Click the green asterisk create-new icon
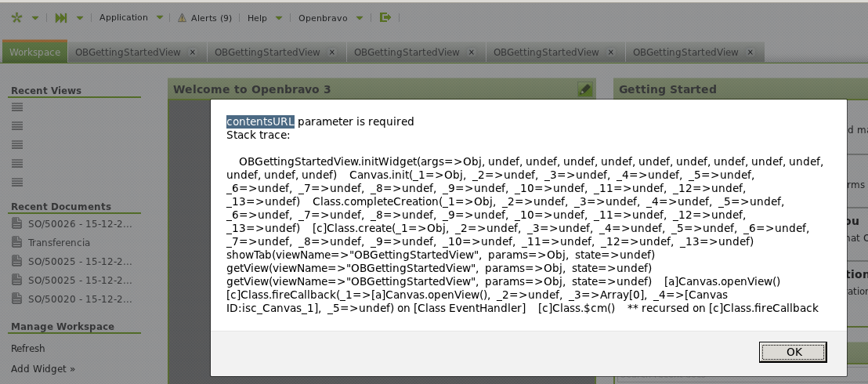The image size is (868, 384). point(16,18)
